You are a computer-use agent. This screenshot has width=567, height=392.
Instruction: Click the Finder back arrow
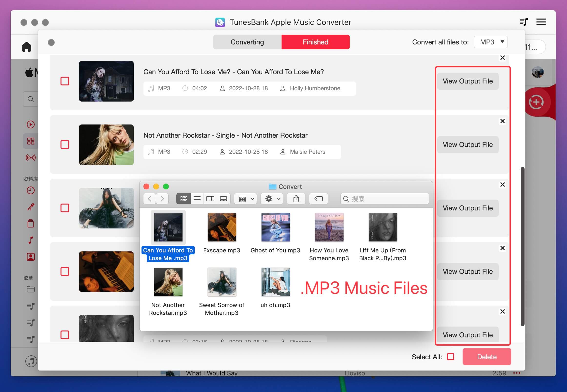point(150,199)
